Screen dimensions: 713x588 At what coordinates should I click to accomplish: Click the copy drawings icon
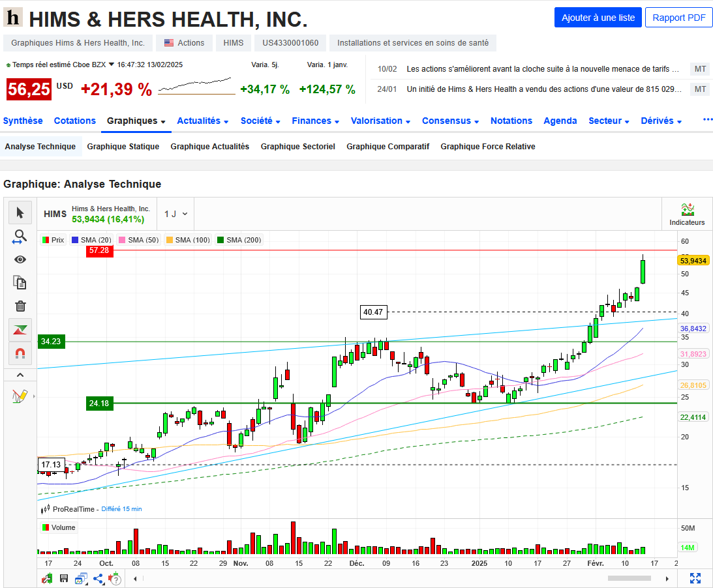click(x=20, y=283)
